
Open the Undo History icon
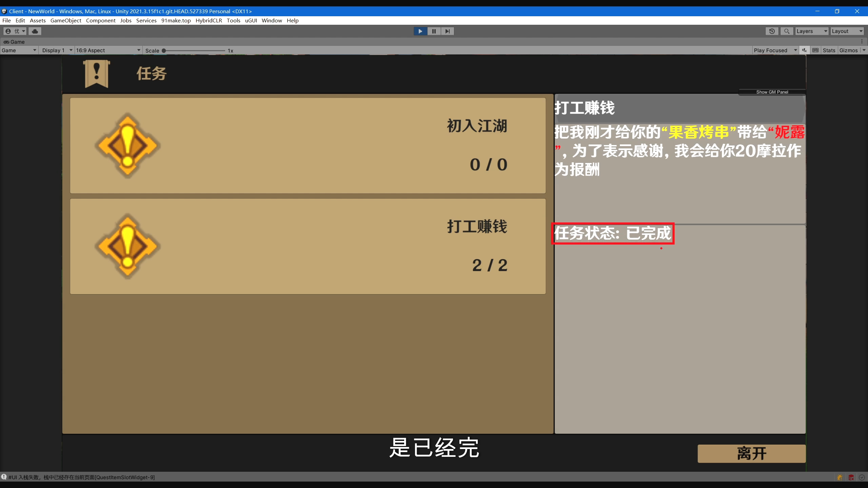pos(772,31)
